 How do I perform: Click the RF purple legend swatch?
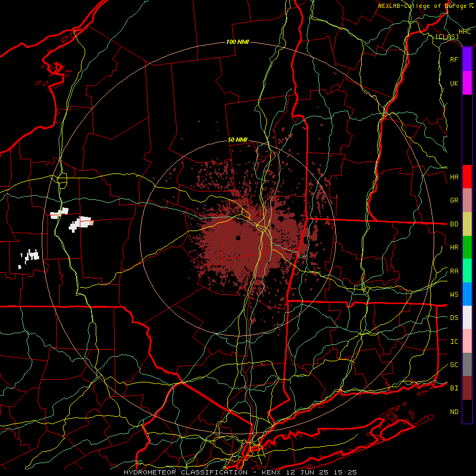(x=467, y=59)
